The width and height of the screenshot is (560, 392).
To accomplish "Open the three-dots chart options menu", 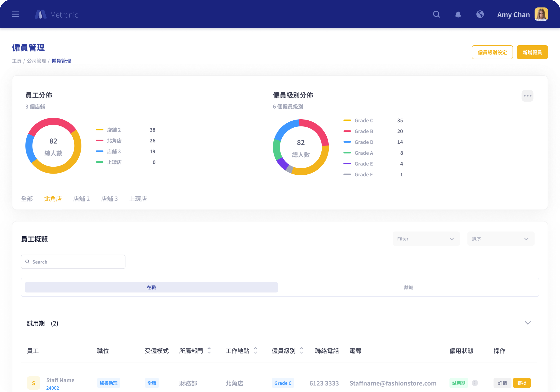I will click(x=527, y=96).
